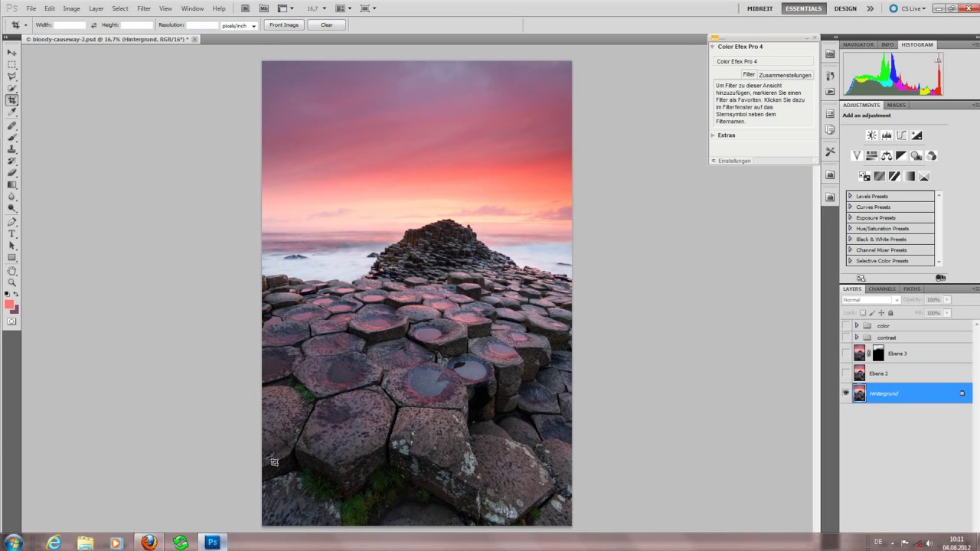Select the Eraser tool
This screenshot has width=980, height=551.
[x=11, y=173]
